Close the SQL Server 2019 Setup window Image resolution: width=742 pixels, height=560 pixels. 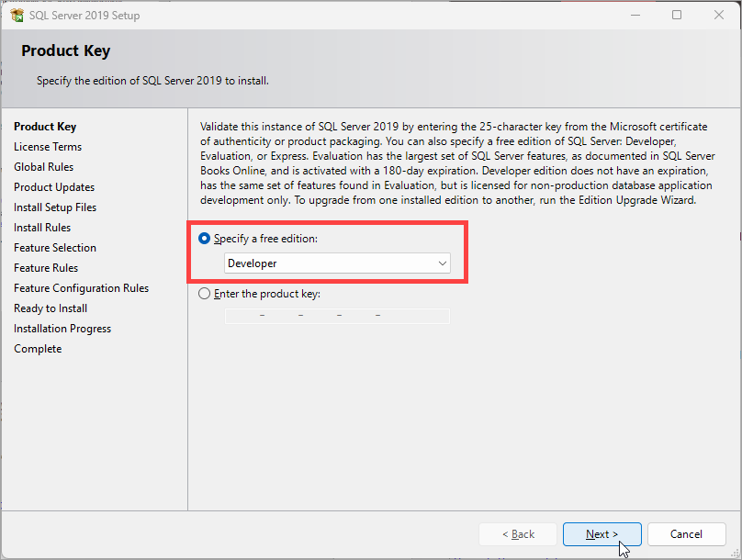(x=719, y=15)
